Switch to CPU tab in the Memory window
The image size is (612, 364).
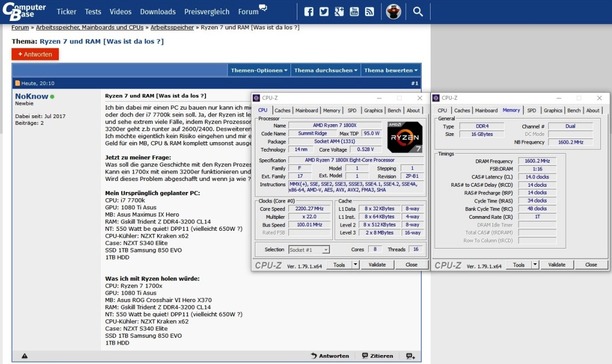[x=442, y=111]
